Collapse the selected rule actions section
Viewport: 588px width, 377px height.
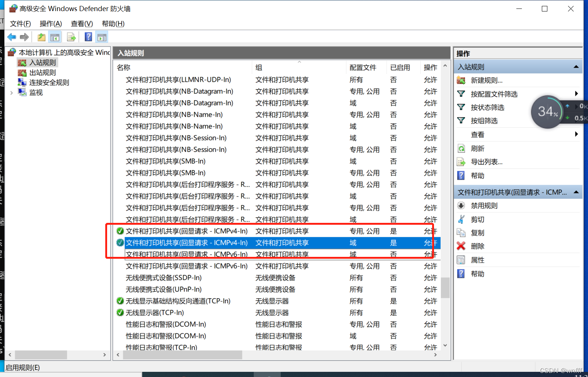tap(576, 192)
